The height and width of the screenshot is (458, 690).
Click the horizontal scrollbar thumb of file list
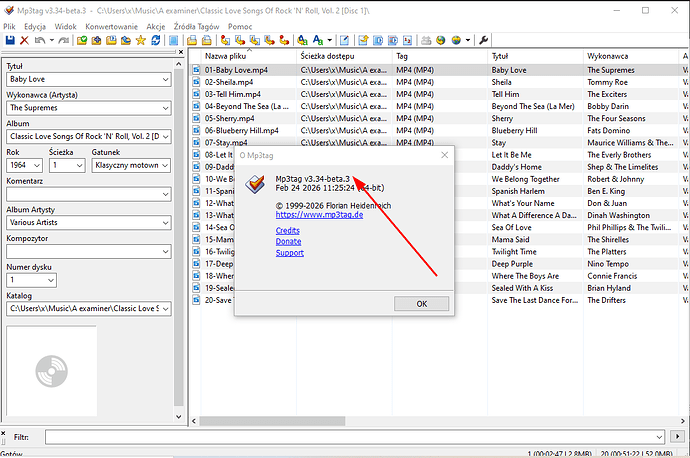pos(272,421)
